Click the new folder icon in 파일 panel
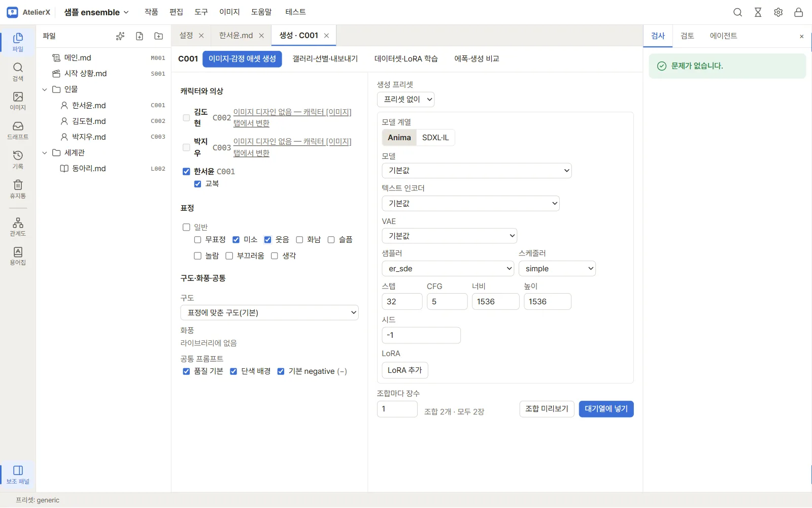This screenshot has height=508, width=812. [x=159, y=36]
